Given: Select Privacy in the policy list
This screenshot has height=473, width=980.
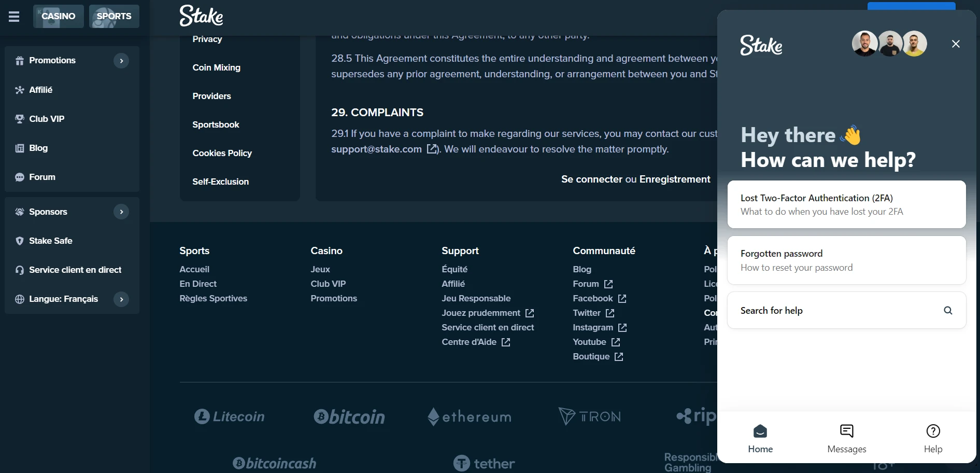Looking at the screenshot, I should [207, 39].
